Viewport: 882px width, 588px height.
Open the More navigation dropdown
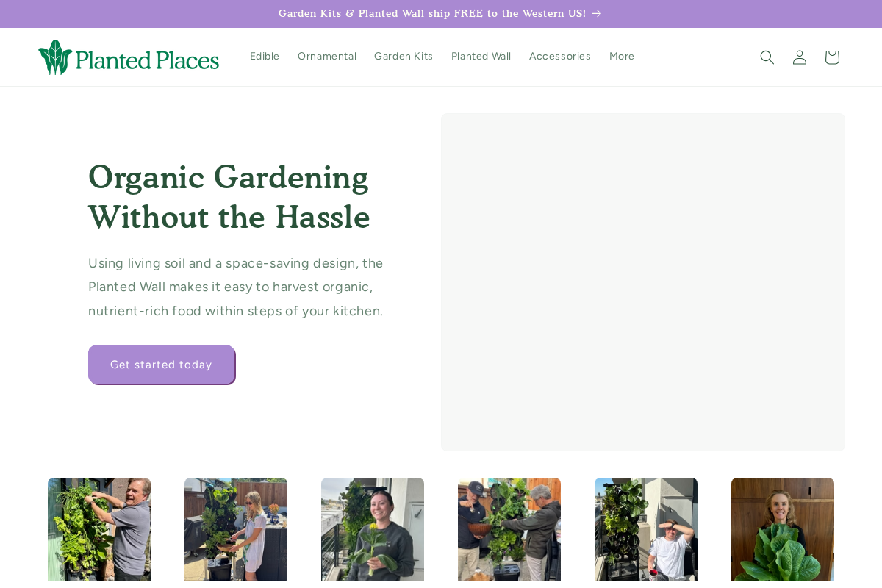click(x=622, y=56)
